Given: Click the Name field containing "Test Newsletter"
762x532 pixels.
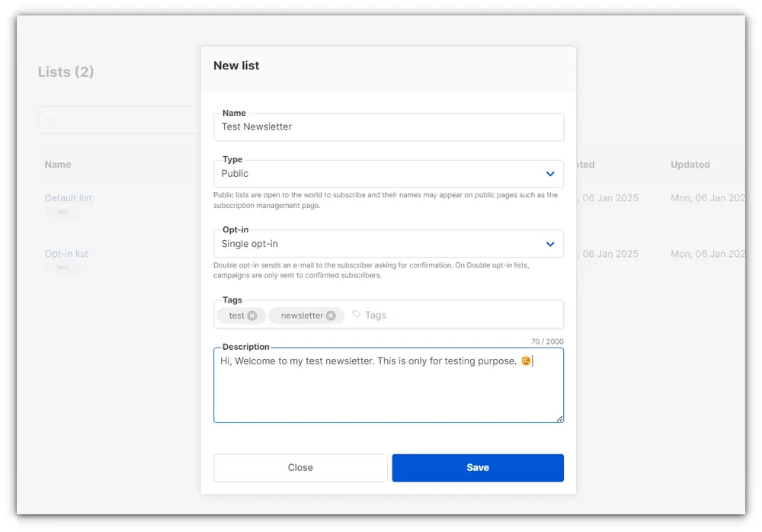Looking at the screenshot, I should click(x=381, y=127).
